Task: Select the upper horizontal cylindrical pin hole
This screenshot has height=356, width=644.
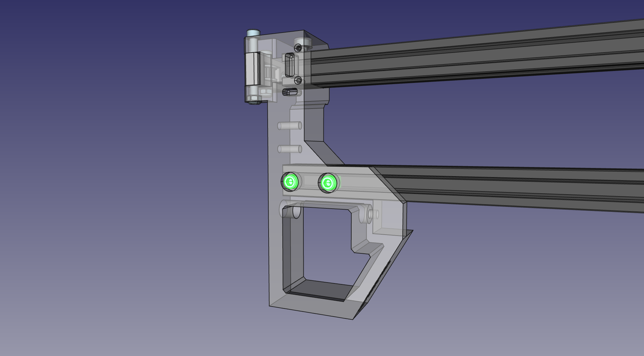Action: coord(290,126)
